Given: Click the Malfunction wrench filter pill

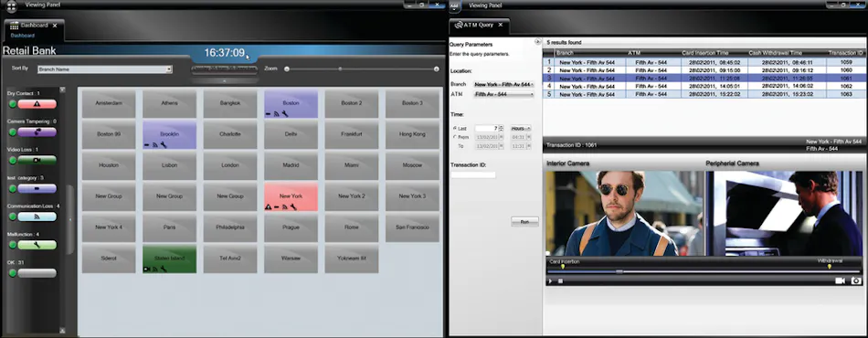Looking at the screenshot, I should 37,245.
